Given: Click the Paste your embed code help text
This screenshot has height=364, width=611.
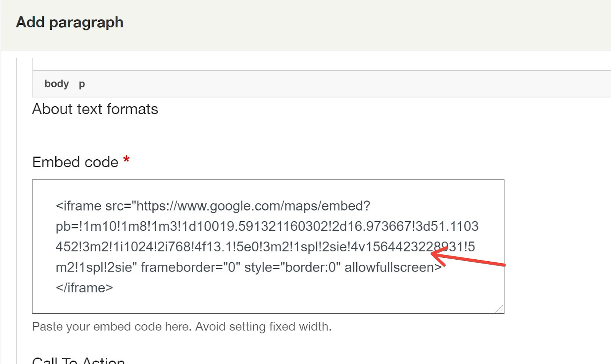Looking at the screenshot, I should 182,327.
